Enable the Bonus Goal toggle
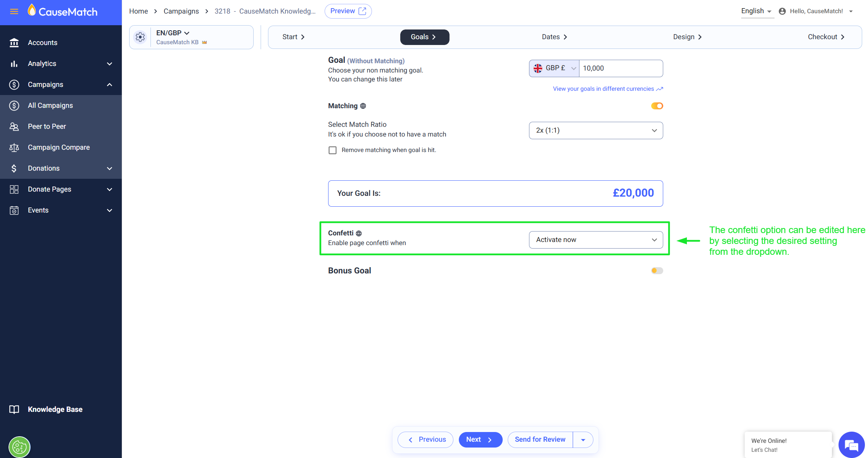 click(657, 271)
